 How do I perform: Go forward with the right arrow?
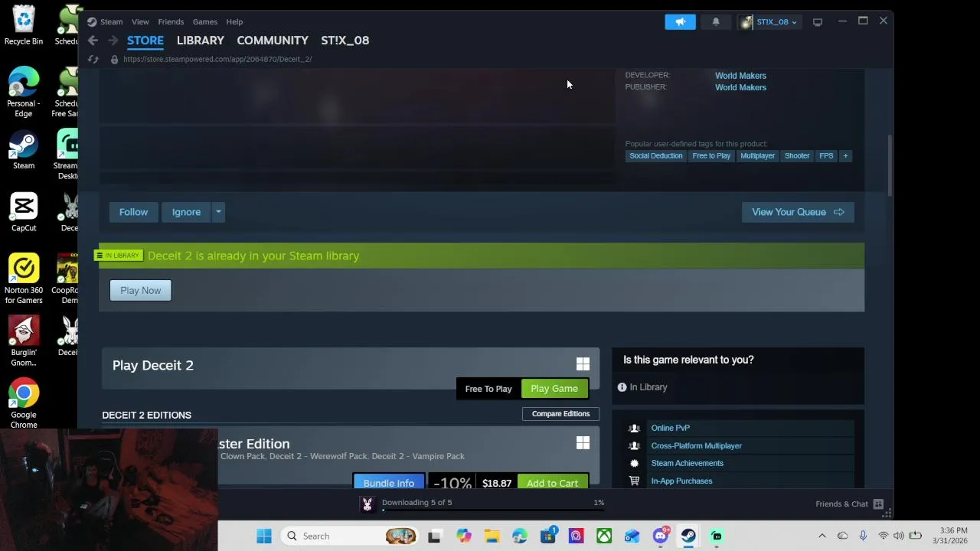point(113,41)
